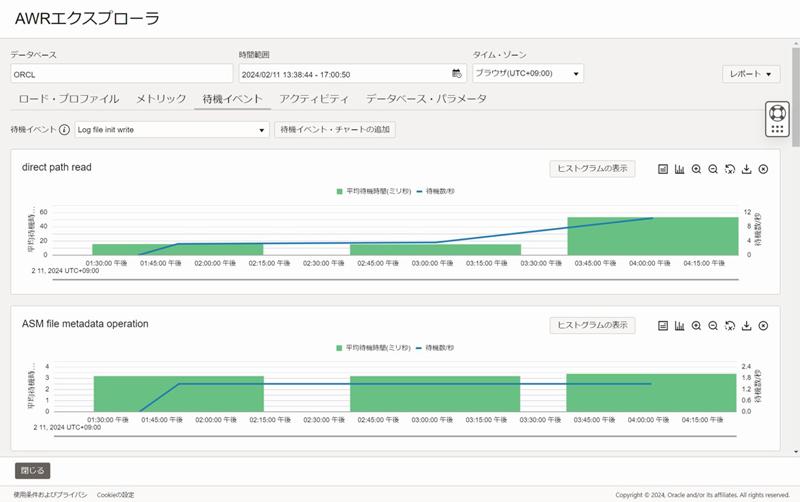Open 使用条件およびプライバシ link

(50, 495)
